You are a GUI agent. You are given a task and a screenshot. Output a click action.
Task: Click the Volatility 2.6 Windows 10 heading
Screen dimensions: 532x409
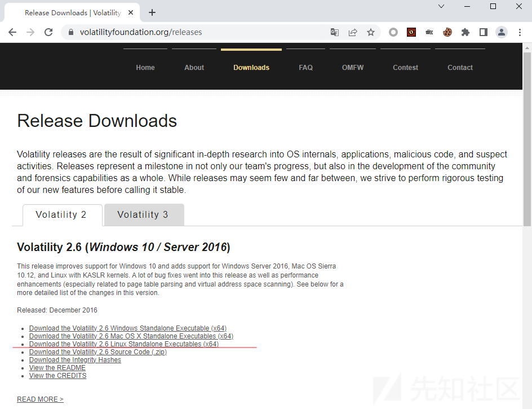(123, 247)
